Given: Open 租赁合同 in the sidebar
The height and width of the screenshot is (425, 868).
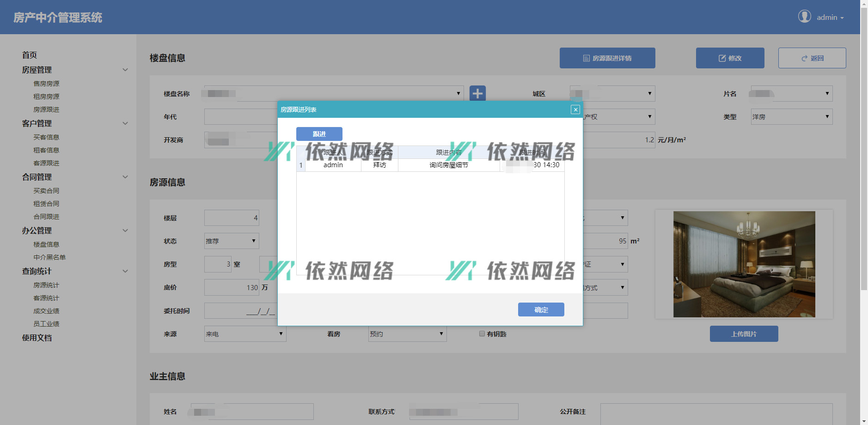Looking at the screenshot, I should point(46,204).
